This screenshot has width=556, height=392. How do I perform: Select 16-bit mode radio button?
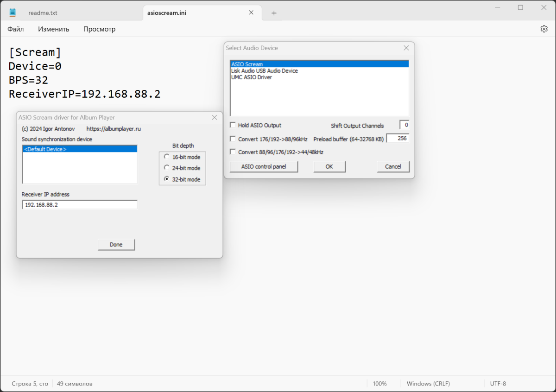(x=166, y=157)
